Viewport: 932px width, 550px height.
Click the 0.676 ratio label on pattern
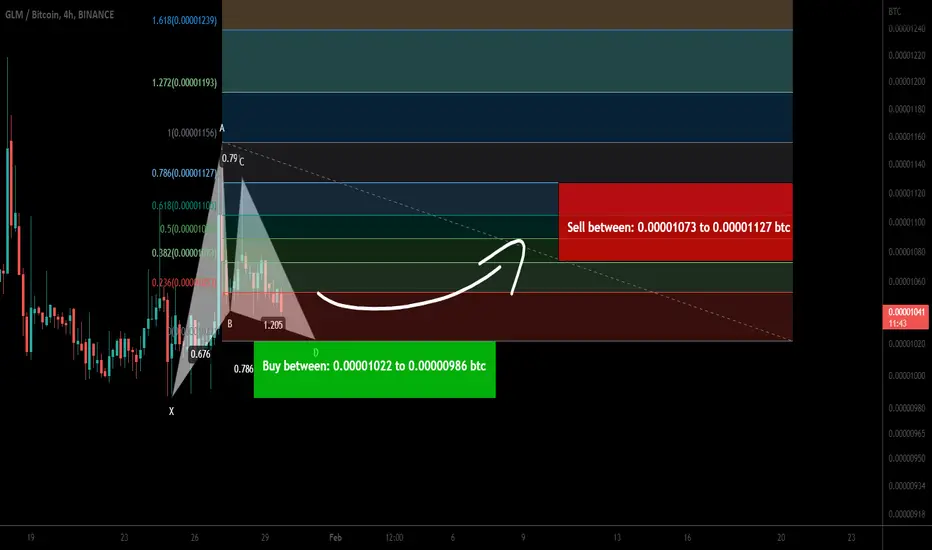coord(200,354)
